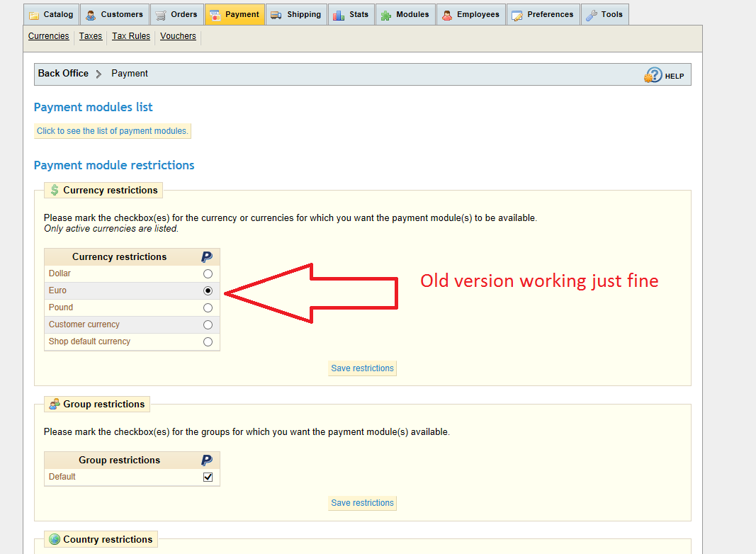Open the Modules tab
Viewport: 756px width, 554px height.
[405, 14]
